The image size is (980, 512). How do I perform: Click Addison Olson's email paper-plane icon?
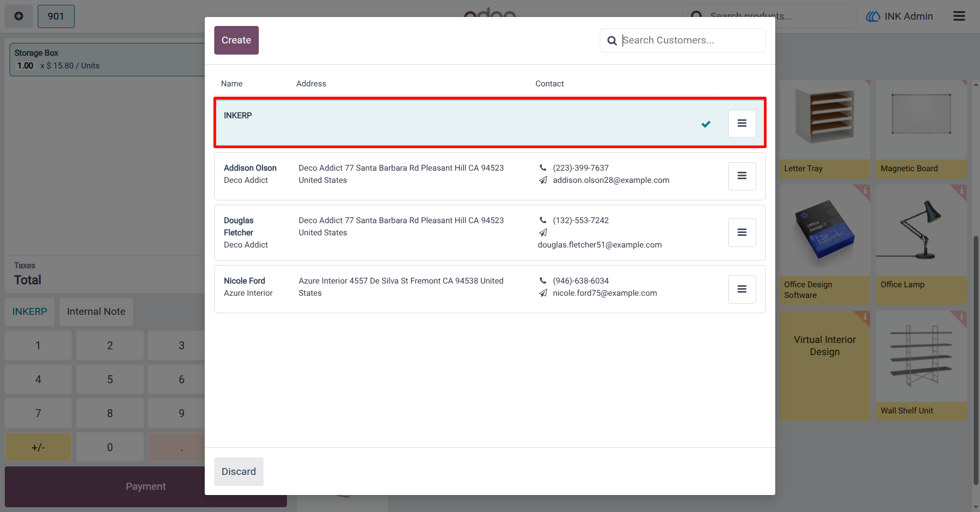pyautogui.click(x=543, y=180)
